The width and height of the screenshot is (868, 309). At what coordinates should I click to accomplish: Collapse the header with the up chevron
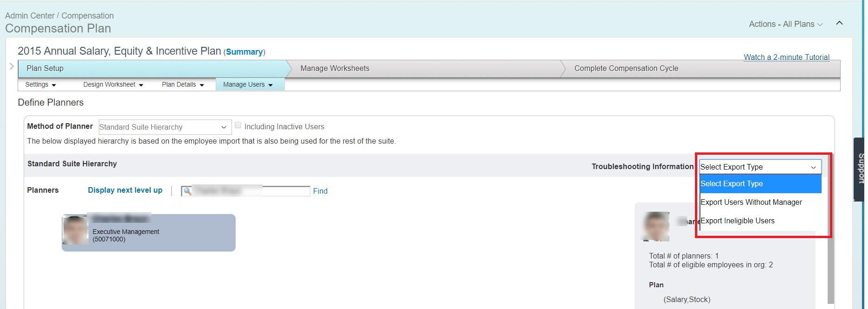pyautogui.click(x=839, y=23)
